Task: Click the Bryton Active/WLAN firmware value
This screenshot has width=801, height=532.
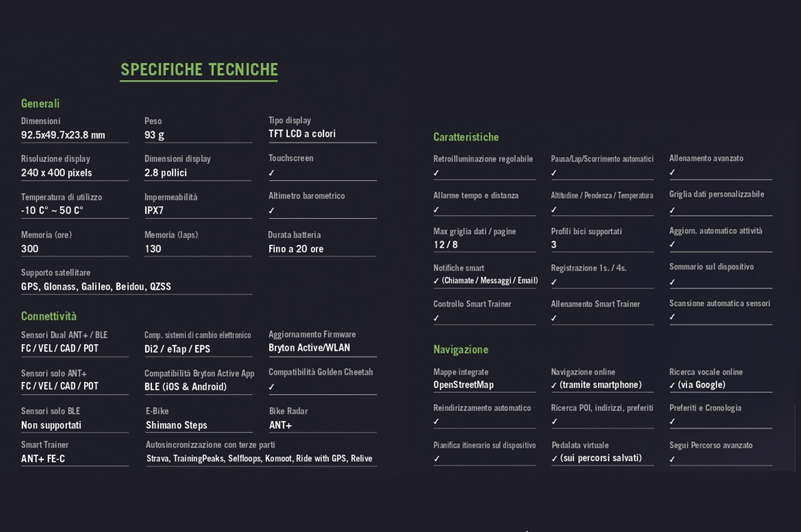Action: click(309, 347)
